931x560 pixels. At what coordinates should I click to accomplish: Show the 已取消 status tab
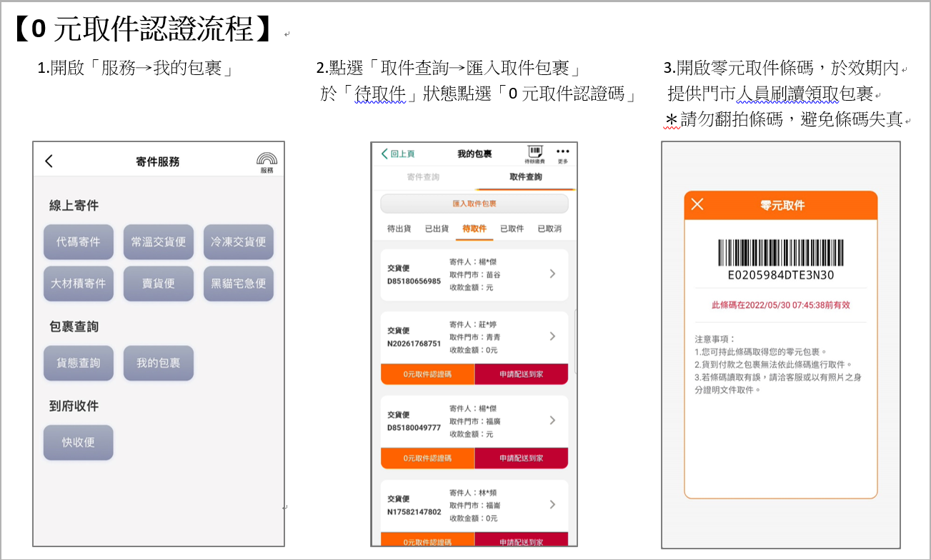(x=549, y=229)
